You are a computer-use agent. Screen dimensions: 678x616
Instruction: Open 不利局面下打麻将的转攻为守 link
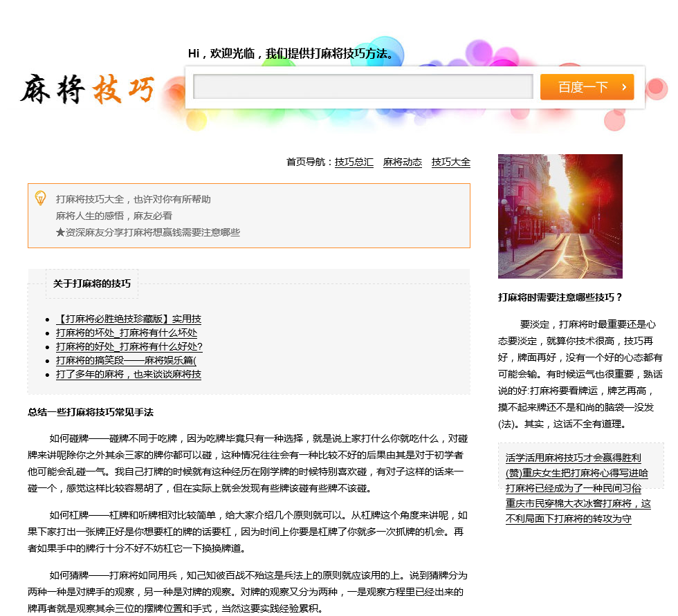568,519
